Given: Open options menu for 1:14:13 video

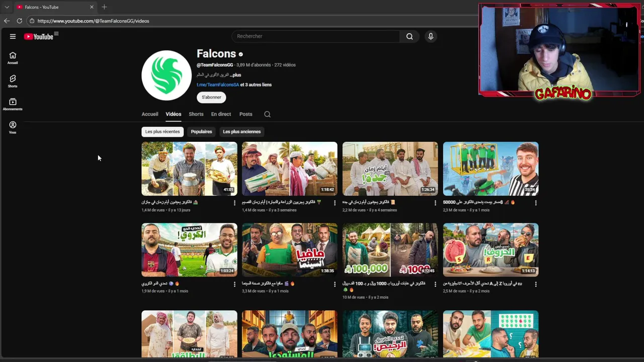Looking at the screenshot, I should click(535, 284).
